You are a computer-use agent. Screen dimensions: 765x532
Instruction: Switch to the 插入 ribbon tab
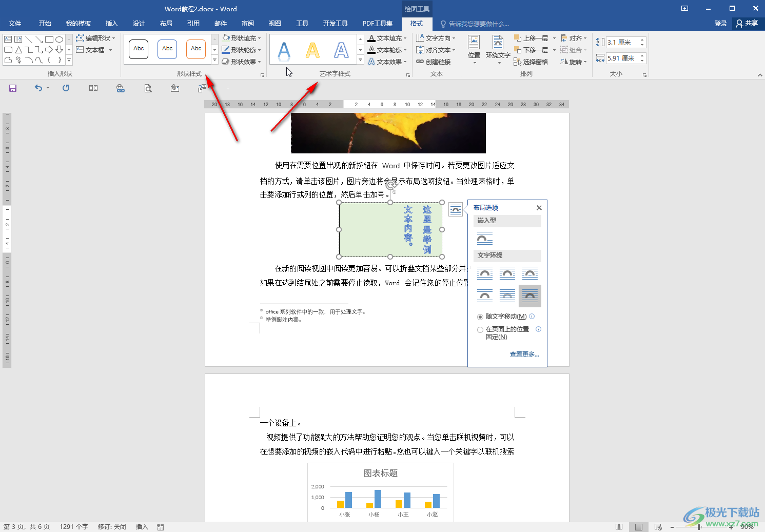click(112, 24)
